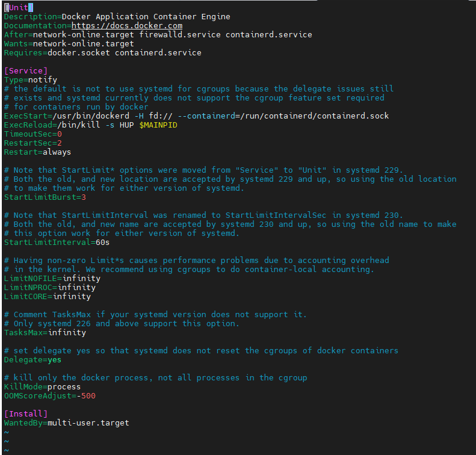The height and width of the screenshot is (455, 476).
Task: Click the comment '# exists and systemd currently does not support'
Action: pyautogui.click(x=194, y=98)
